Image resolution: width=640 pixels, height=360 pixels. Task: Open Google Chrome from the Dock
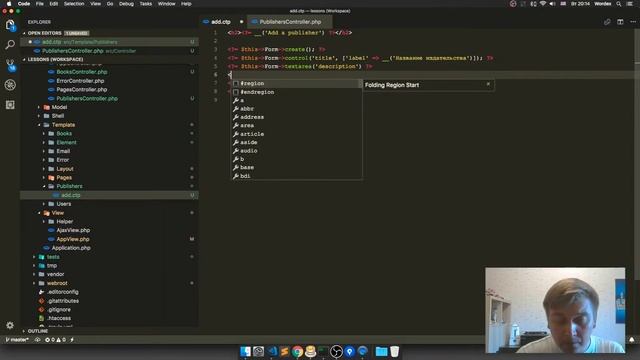coord(298,351)
